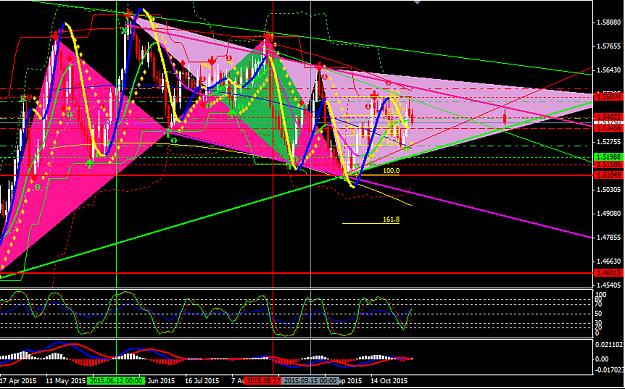This screenshot has height=389, width=625.
Task: Click the red 1.46015 price level tag
Action: click(609, 273)
